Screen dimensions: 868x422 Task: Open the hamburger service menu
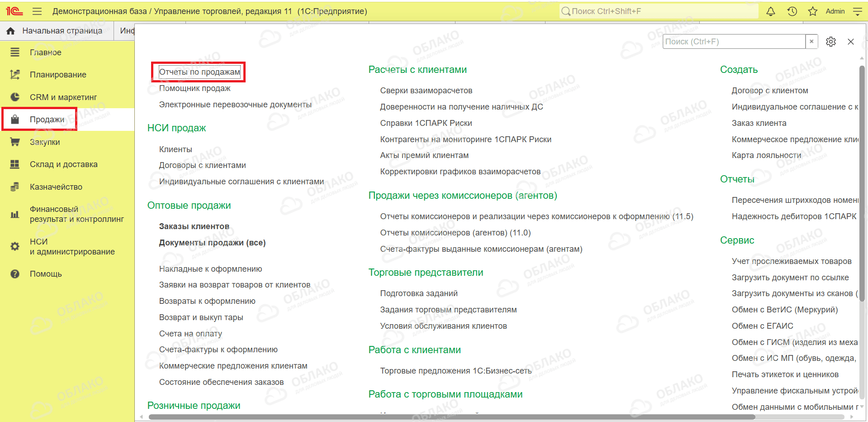37,11
